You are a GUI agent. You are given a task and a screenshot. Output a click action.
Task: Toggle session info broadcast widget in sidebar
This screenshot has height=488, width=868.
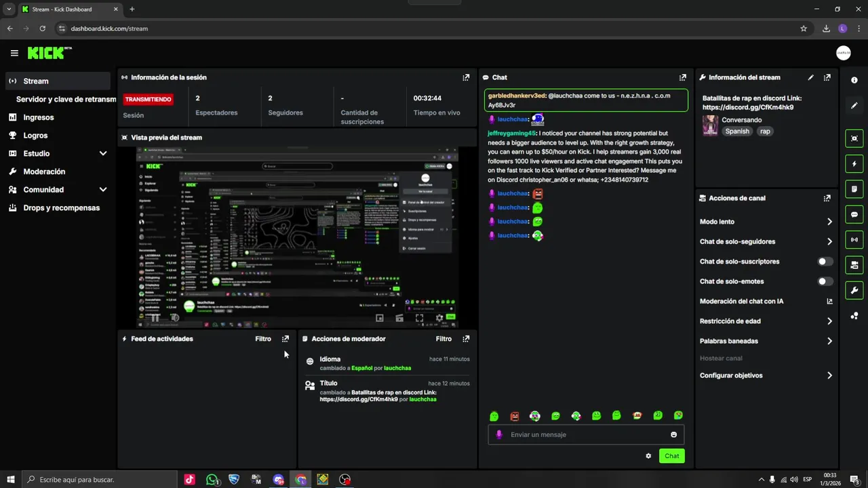[854, 239]
